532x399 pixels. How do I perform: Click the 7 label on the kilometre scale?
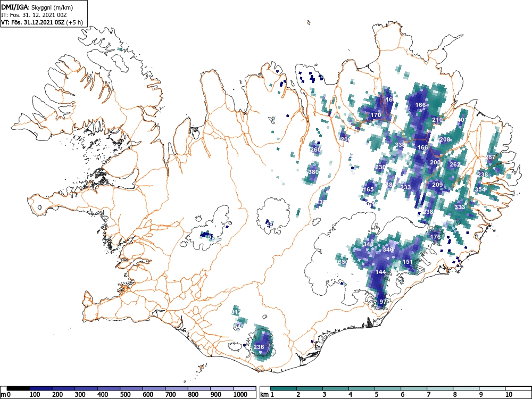[x=428, y=395]
